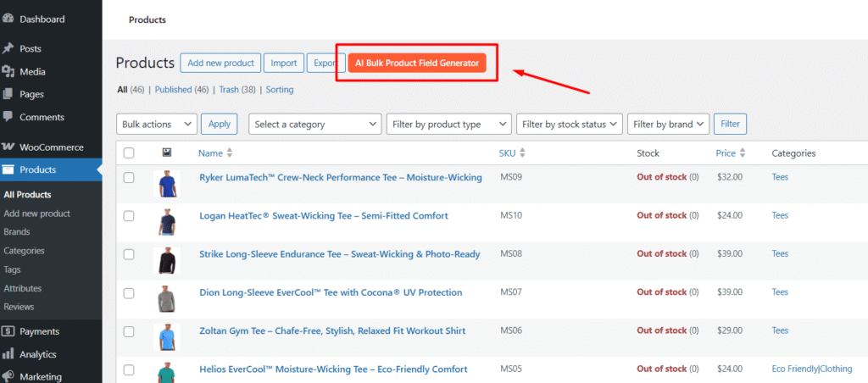Open Filter by product type dropdown
The height and width of the screenshot is (383, 868).
tap(449, 124)
